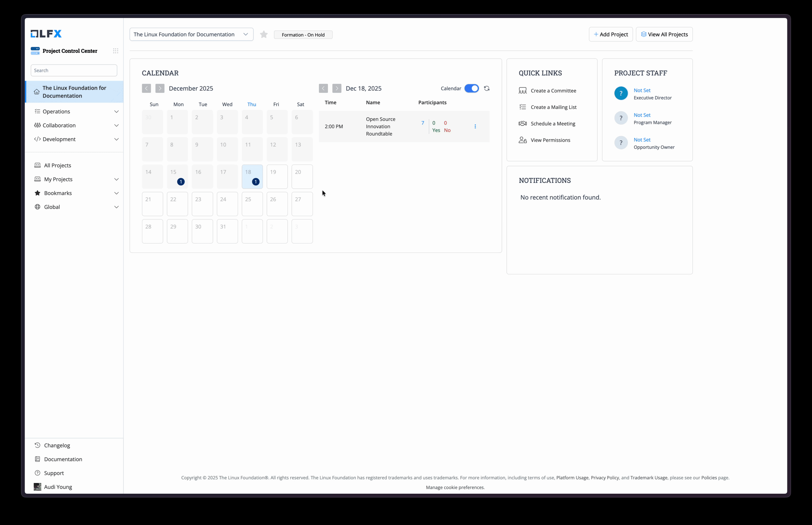The image size is (812, 525).
Task: Open the event options three-dot menu
Action: [x=475, y=126]
